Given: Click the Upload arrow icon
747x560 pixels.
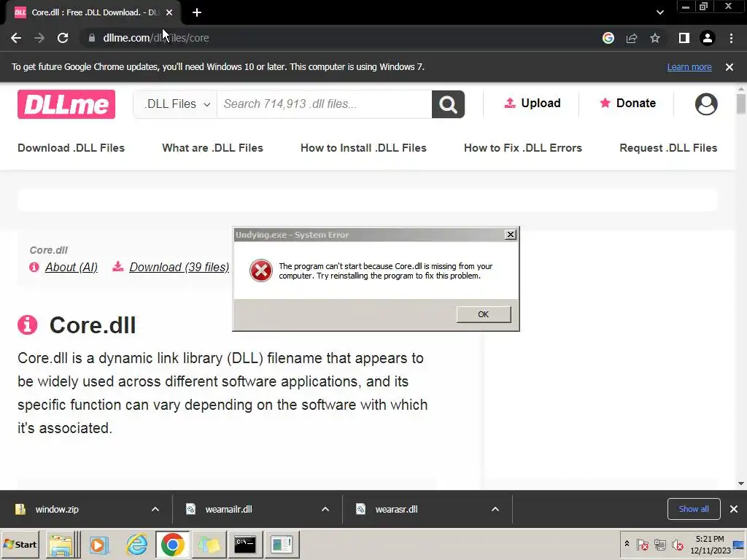Looking at the screenshot, I should 510,103.
